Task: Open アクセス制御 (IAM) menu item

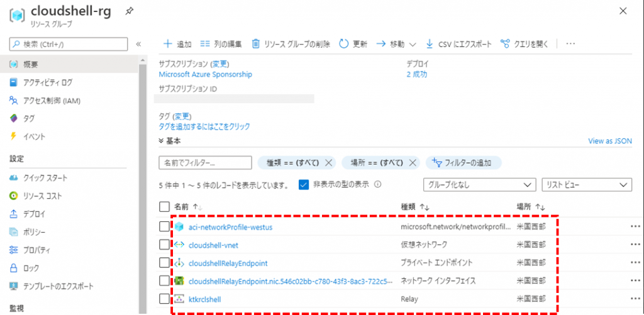Action: point(52,100)
